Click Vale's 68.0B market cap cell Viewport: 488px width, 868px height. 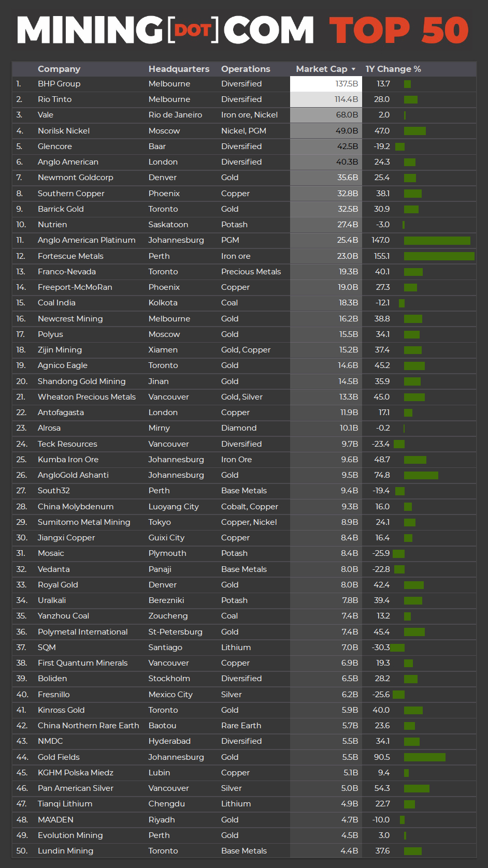point(326,115)
